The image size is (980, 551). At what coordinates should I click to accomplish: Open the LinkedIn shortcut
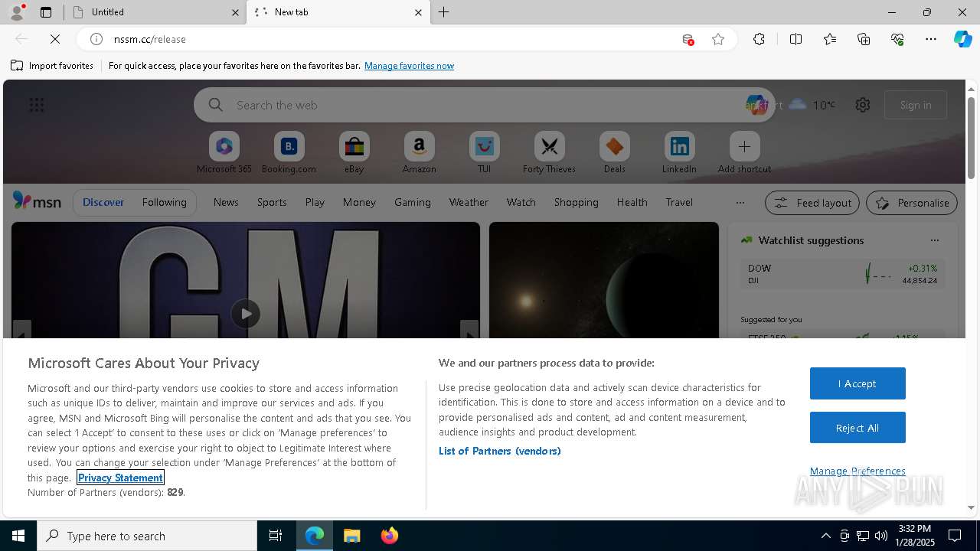tap(679, 152)
